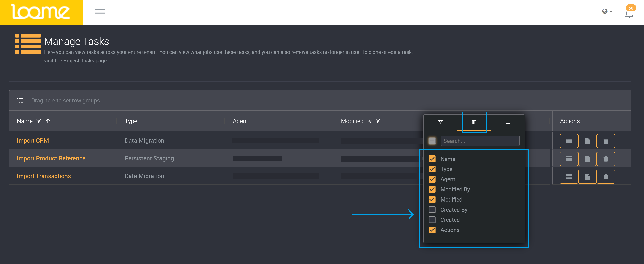View jobs list for Import CRM
This screenshot has height=264, width=644.
tap(569, 141)
